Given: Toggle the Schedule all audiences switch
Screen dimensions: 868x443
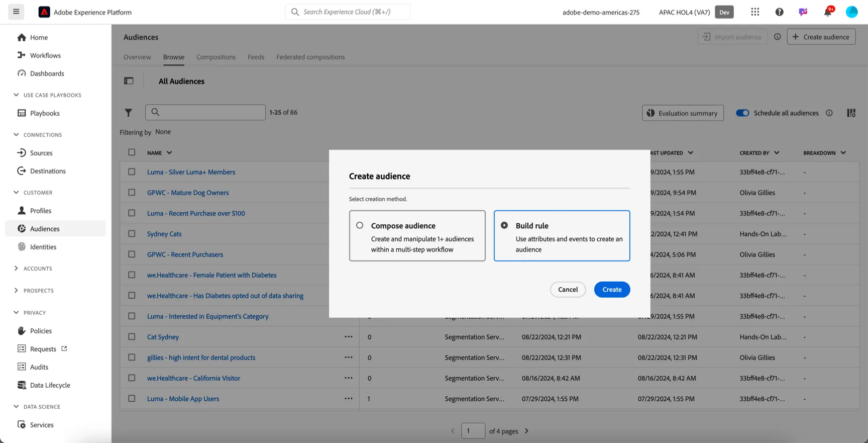Looking at the screenshot, I should coord(742,113).
